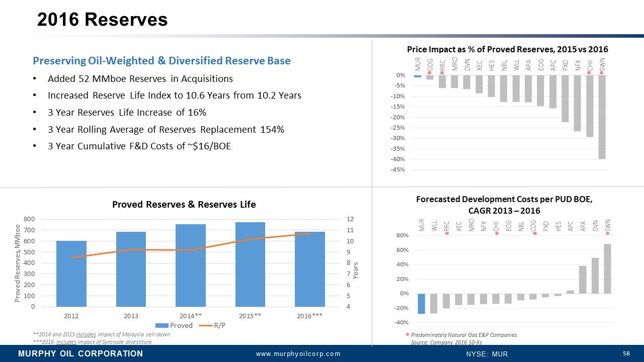
Task: Select '3 Year Reserves Life Increase of 16%'
Action: pos(127,112)
